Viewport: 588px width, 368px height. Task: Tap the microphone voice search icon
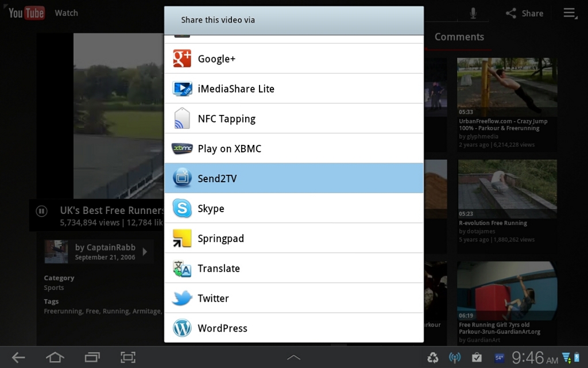click(473, 13)
